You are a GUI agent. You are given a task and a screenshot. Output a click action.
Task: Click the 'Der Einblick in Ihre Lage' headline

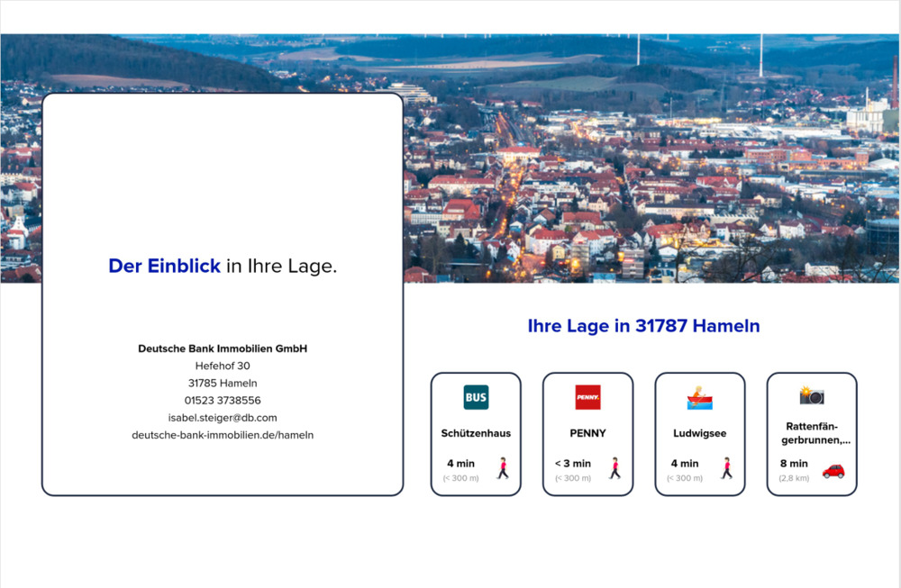click(x=223, y=267)
